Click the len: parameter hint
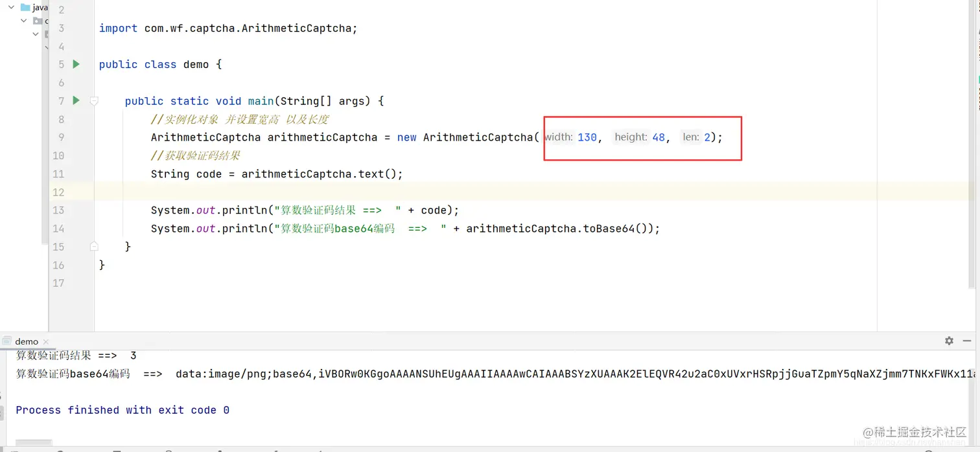This screenshot has width=980, height=452. [x=691, y=137]
